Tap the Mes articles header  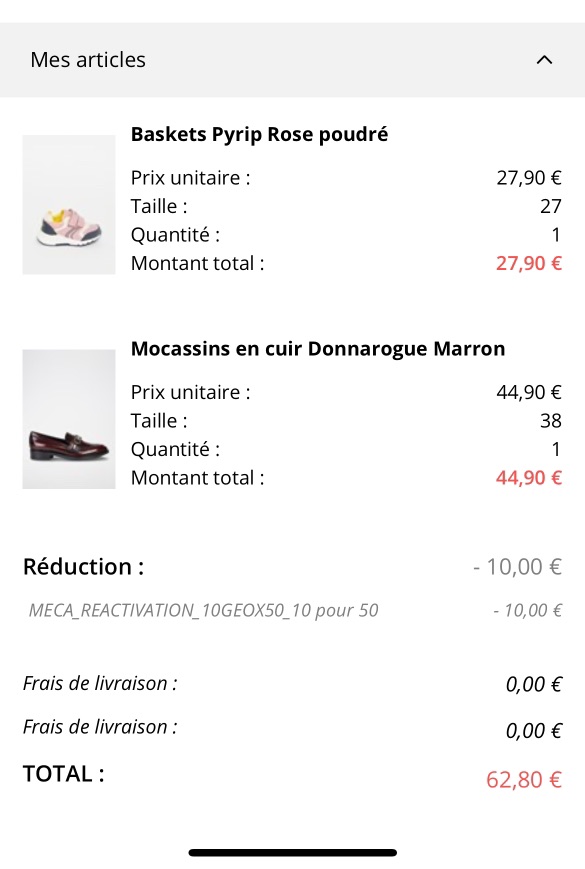(292, 60)
